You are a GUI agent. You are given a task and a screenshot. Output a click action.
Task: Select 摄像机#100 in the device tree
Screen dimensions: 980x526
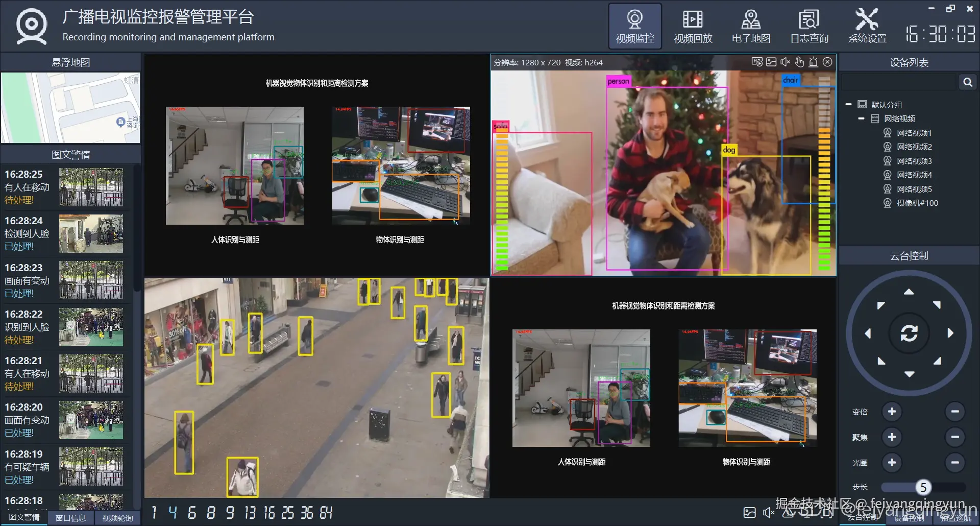pyautogui.click(x=917, y=203)
